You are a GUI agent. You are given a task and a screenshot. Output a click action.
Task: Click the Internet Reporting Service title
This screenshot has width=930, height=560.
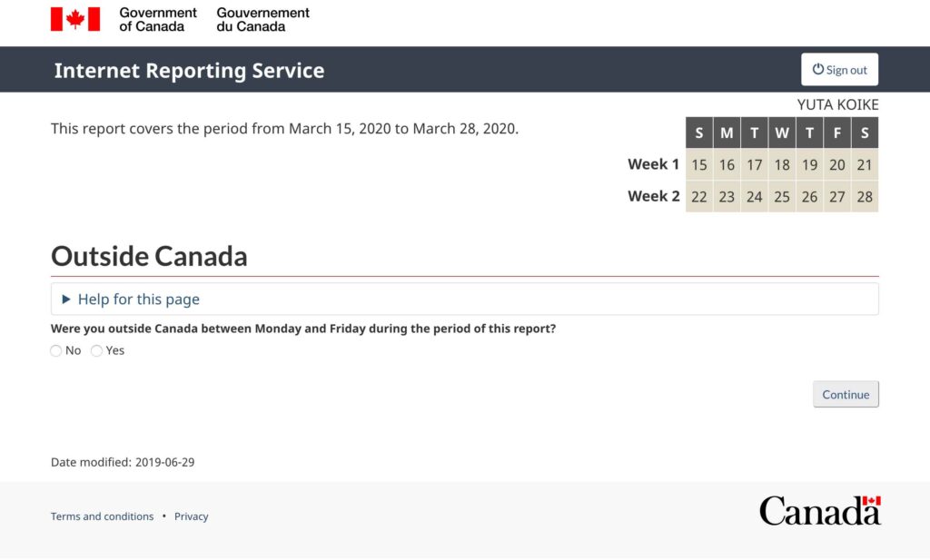coord(189,71)
